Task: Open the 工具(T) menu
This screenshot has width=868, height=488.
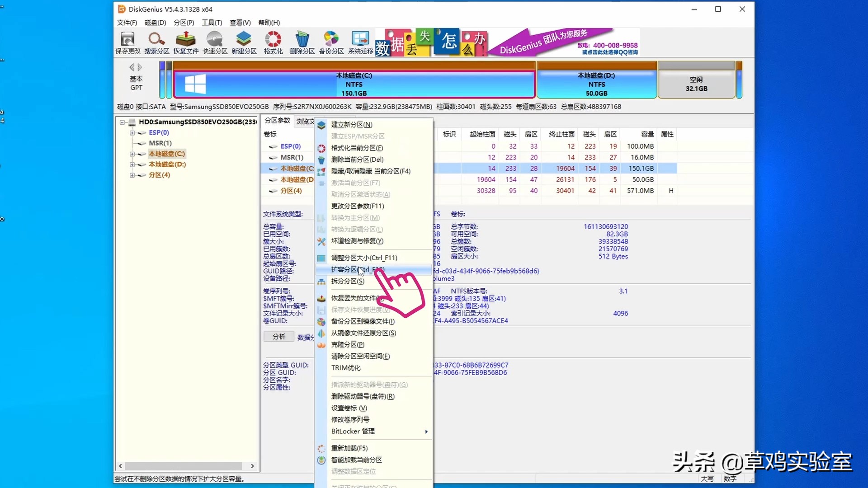Action: pos(212,22)
